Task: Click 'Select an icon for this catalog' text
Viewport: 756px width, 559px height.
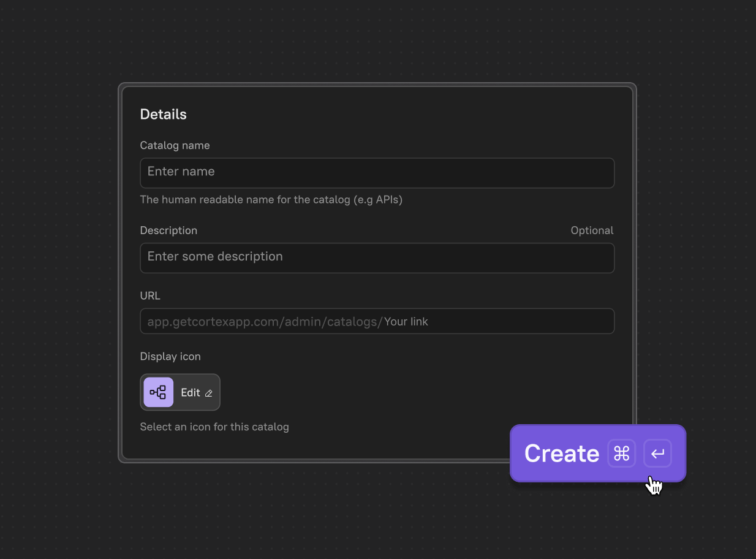Action: pos(214,427)
